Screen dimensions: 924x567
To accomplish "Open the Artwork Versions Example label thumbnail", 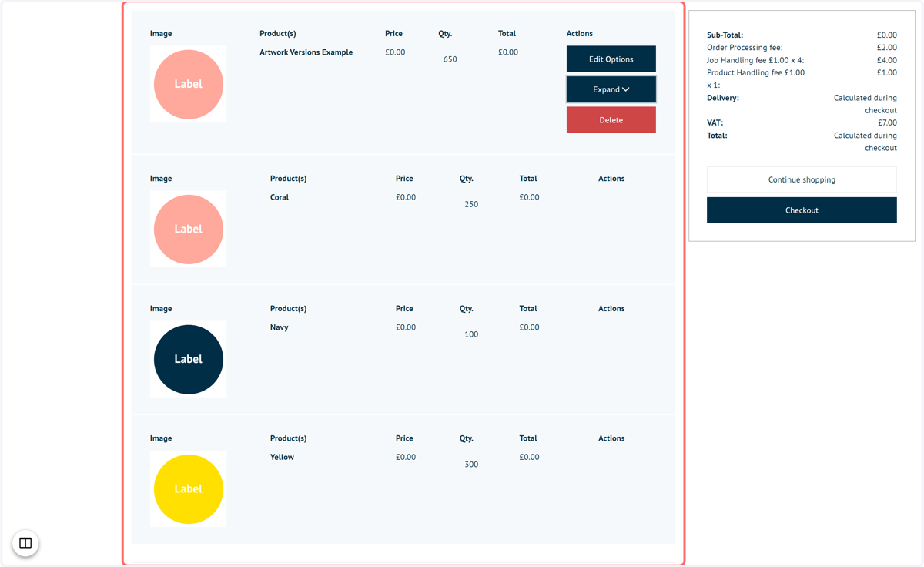I will coord(189,84).
